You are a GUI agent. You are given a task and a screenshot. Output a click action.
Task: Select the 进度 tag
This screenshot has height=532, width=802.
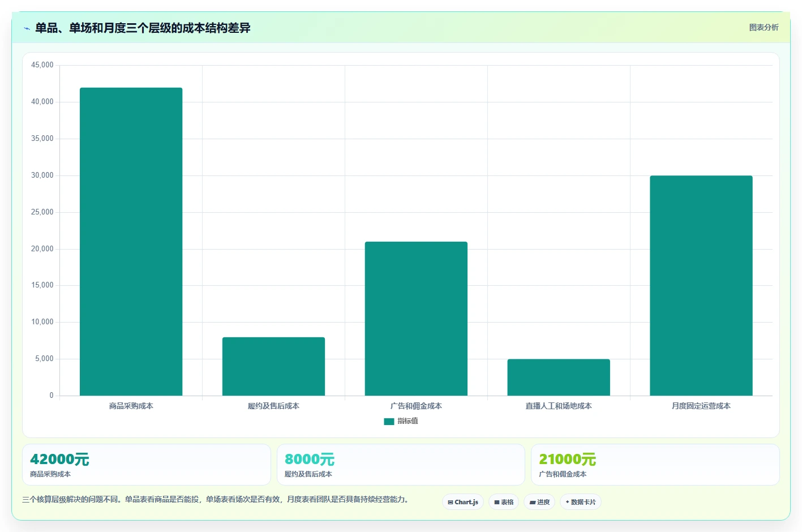[x=539, y=502]
